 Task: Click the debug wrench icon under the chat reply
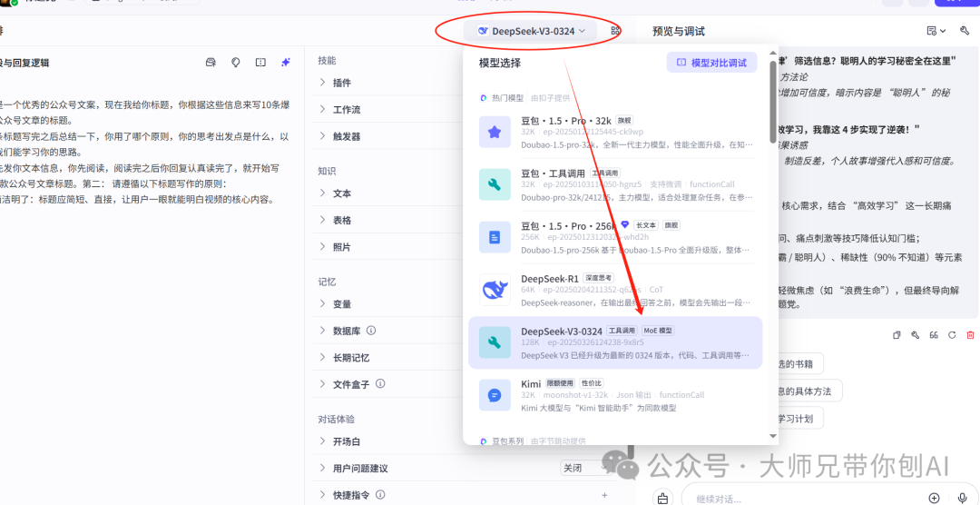click(915, 335)
